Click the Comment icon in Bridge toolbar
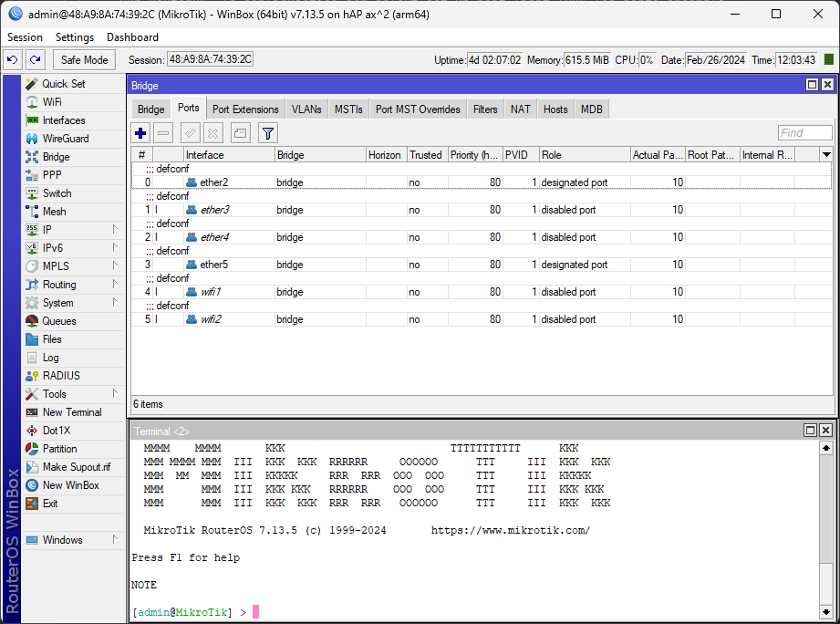840x624 pixels. coord(240,133)
